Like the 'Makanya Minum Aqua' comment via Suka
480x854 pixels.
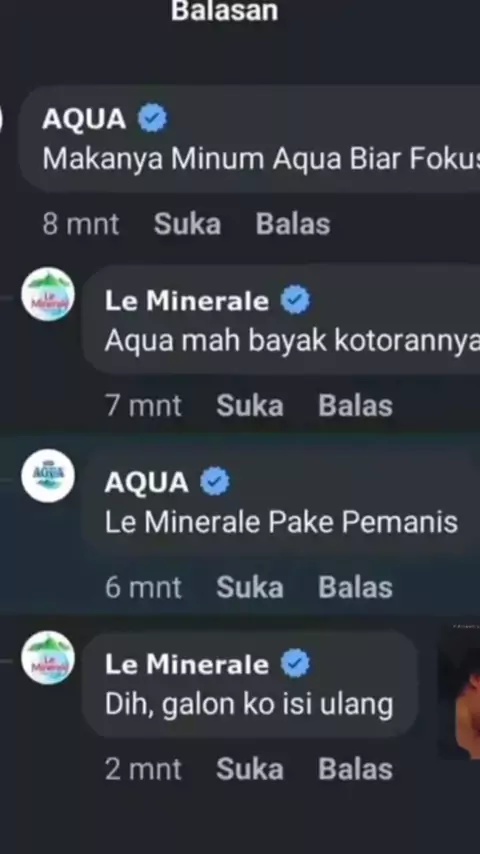[x=187, y=224]
